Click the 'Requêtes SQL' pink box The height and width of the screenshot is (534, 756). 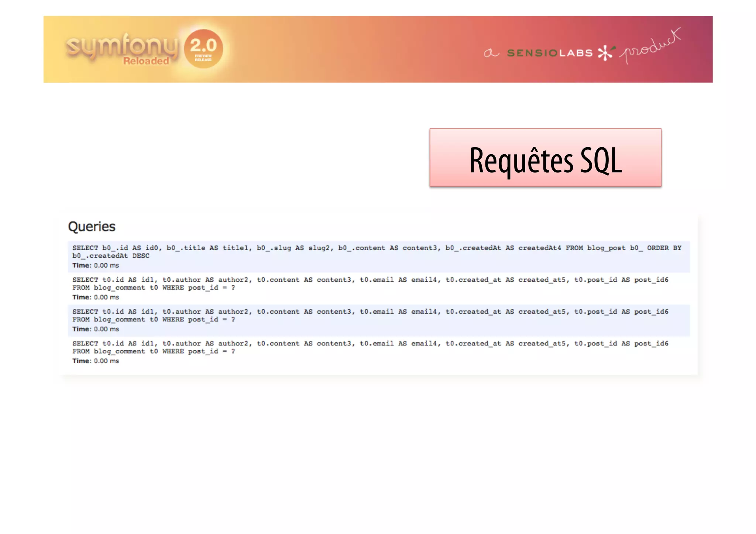pos(545,158)
